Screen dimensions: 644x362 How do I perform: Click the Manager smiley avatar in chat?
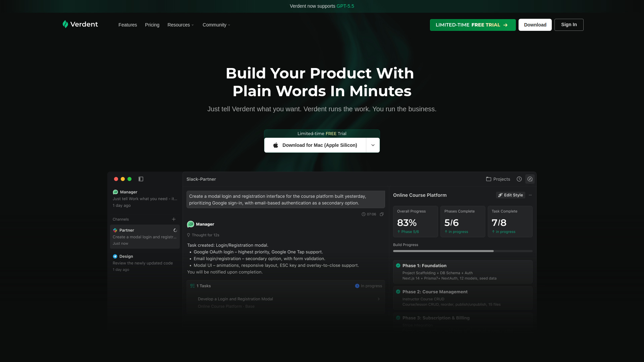(191, 224)
